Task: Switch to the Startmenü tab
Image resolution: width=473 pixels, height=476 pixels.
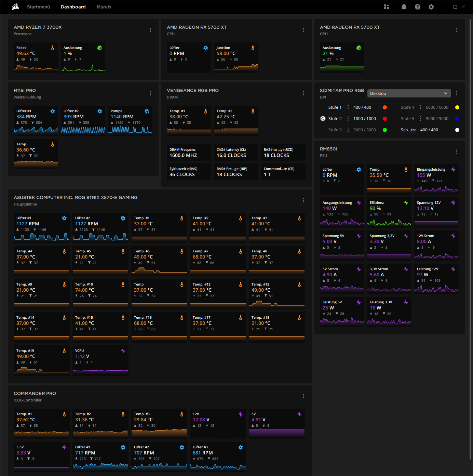Action: (x=38, y=7)
